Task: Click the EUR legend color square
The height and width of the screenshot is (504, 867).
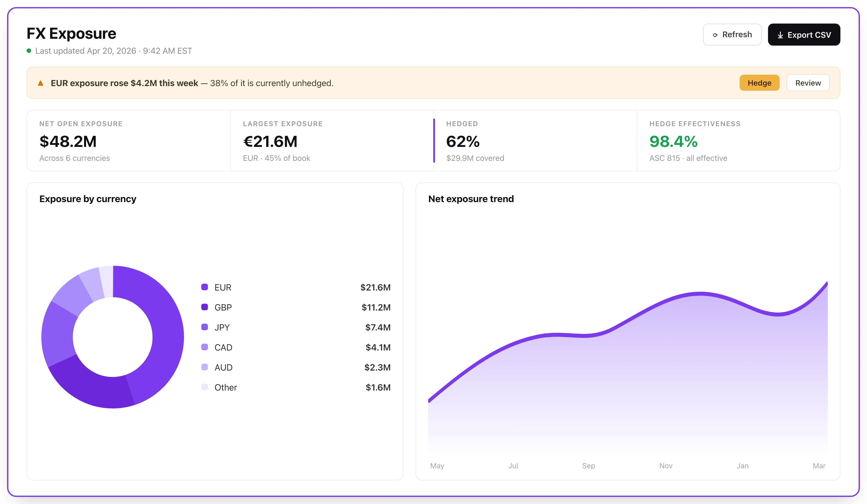Action: click(x=204, y=287)
